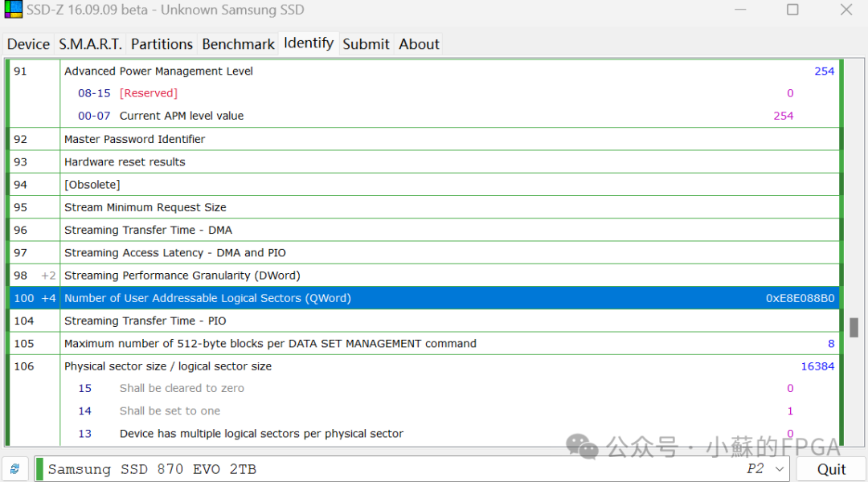
Task: Select Streaming Access Latency - DMA and PIO
Action: (424, 252)
